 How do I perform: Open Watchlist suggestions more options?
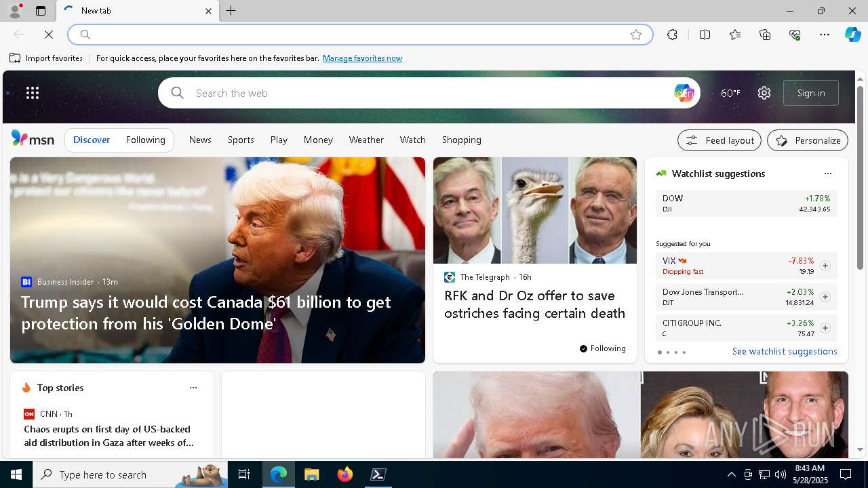[827, 174]
